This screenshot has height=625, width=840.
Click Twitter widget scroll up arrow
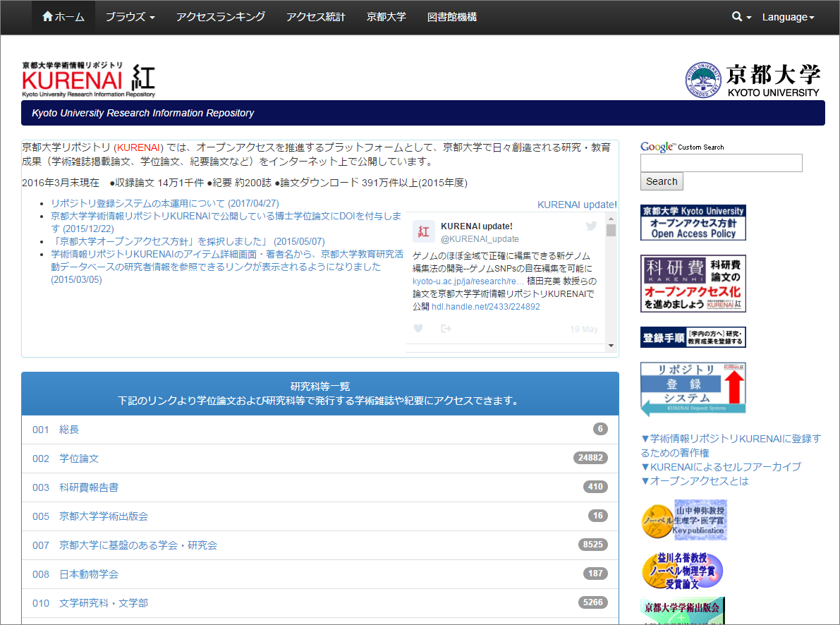[x=611, y=219]
